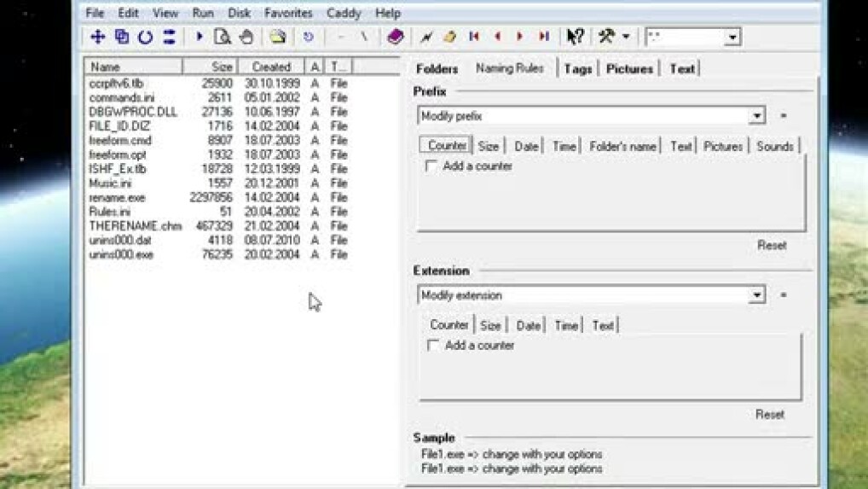Switch to the Tags tab
The height and width of the screenshot is (489, 868).
[x=577, y=69]
